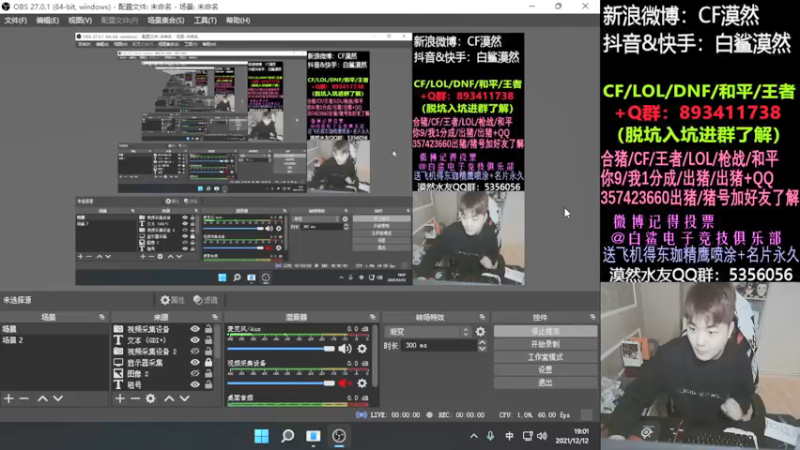Screen dimensions: 800x450
Task: Pop out the 来源 dock panel
Action: pos(215,317)
